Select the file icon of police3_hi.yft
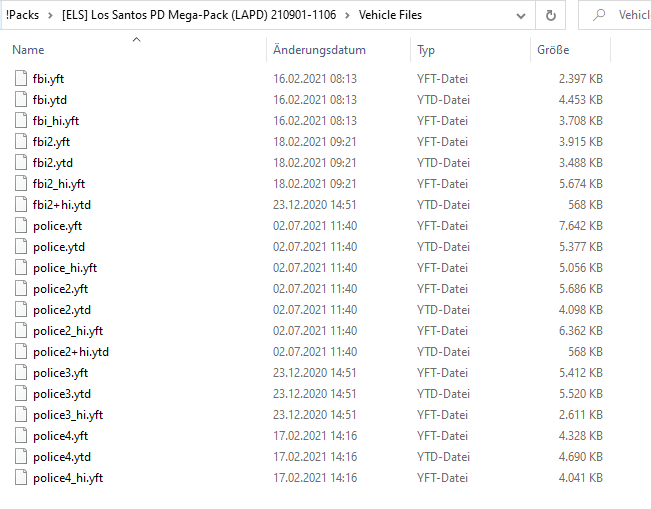Screen dimensions: 651x509 click(x=21, y=414)
